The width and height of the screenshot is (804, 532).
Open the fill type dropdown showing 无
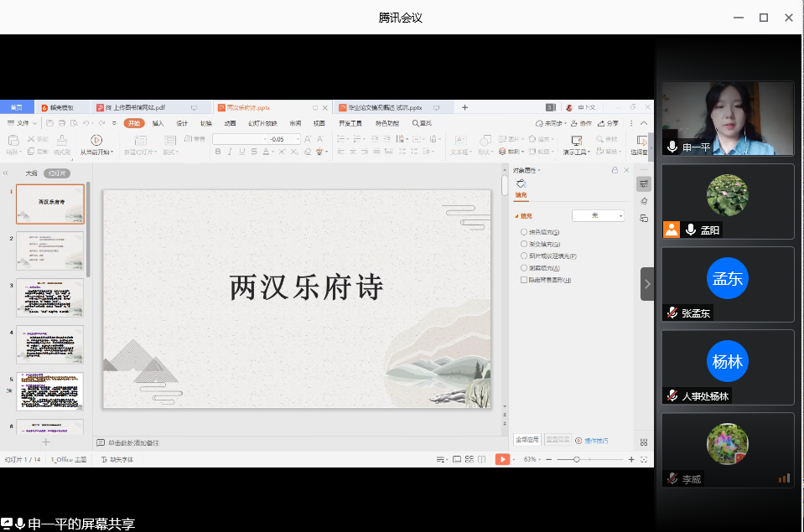[x=599, y=216]
